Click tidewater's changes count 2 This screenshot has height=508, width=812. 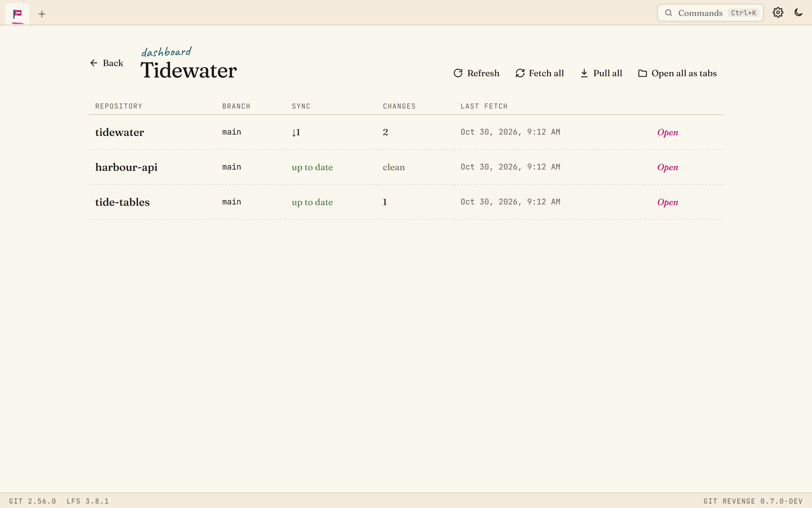pos(385,132)
